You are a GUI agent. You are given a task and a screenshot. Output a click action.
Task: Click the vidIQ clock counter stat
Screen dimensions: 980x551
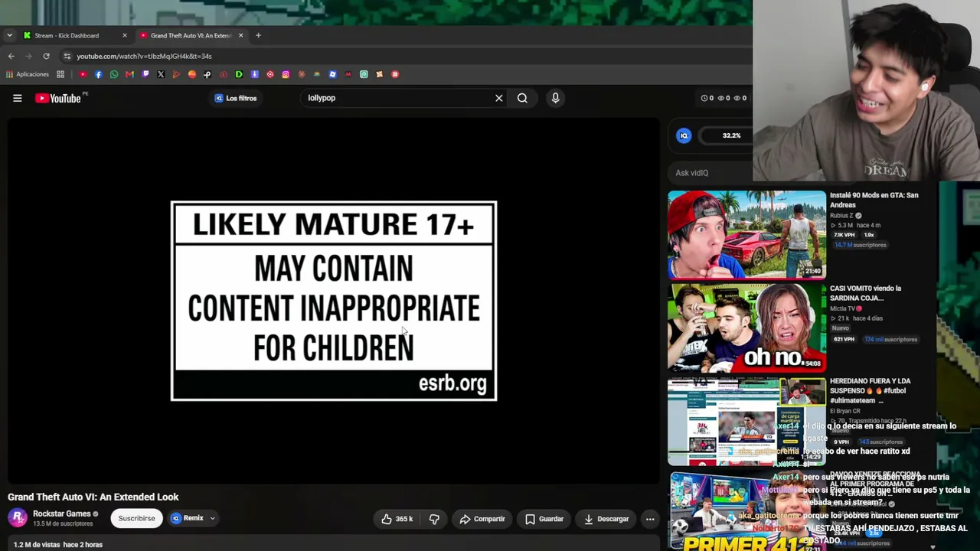(x=707, y=98)
